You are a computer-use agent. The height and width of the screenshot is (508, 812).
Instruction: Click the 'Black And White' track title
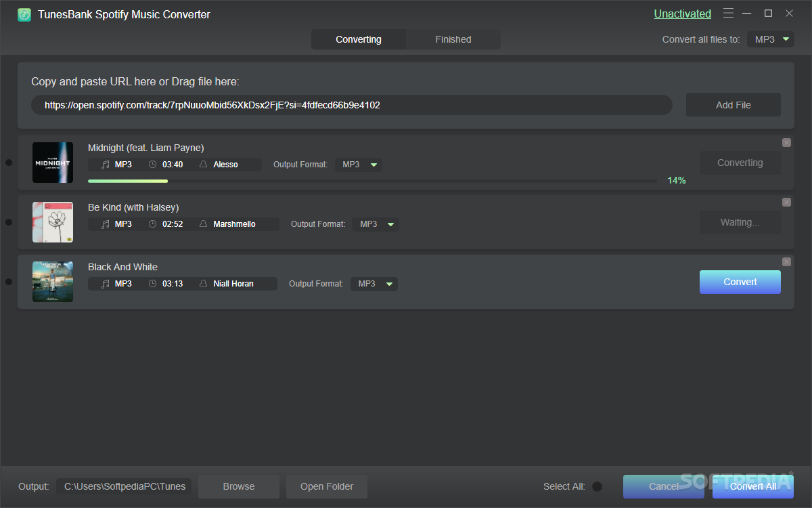(x=122, y=267)
